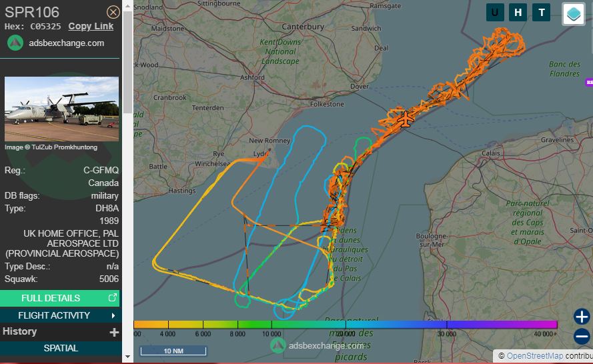Click the Canterbury label on map
593x364 pixels.
click(303, 27)
